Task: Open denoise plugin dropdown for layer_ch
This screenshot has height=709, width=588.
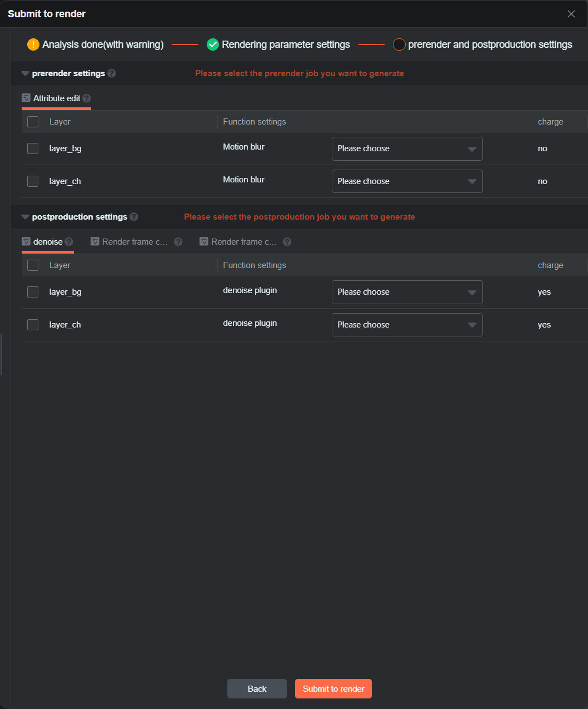Action: click(x=407, y=325)
